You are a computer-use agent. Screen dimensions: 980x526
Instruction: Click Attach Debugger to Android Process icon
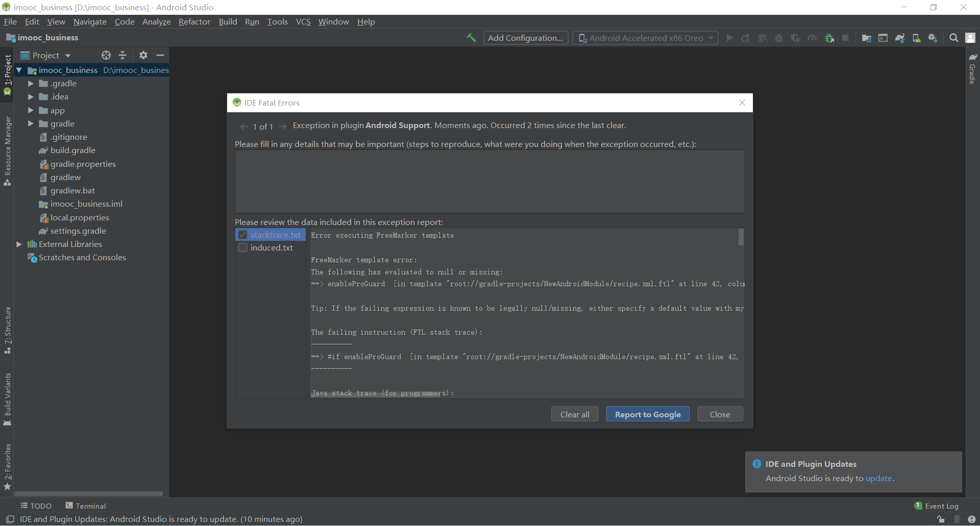829,38
